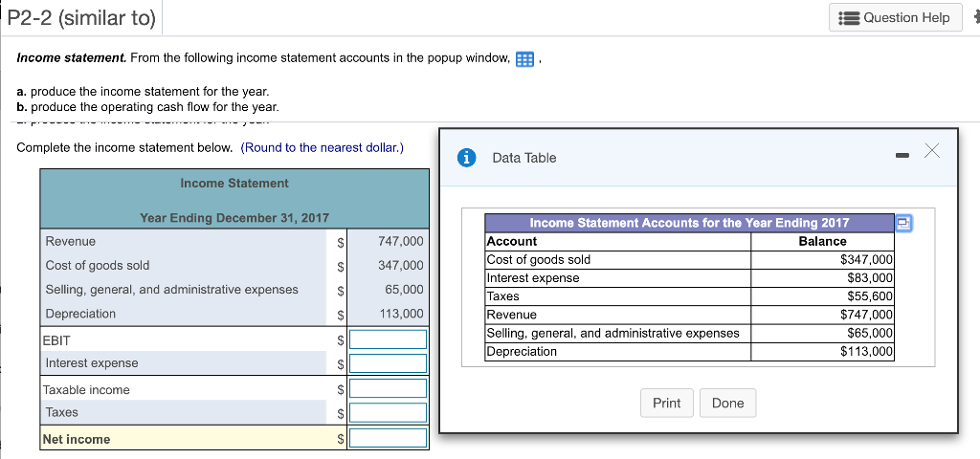The width and height of the screenshot is (980, 459).
Task: Minimize the Data Table popup
Action: click(903, 153)
